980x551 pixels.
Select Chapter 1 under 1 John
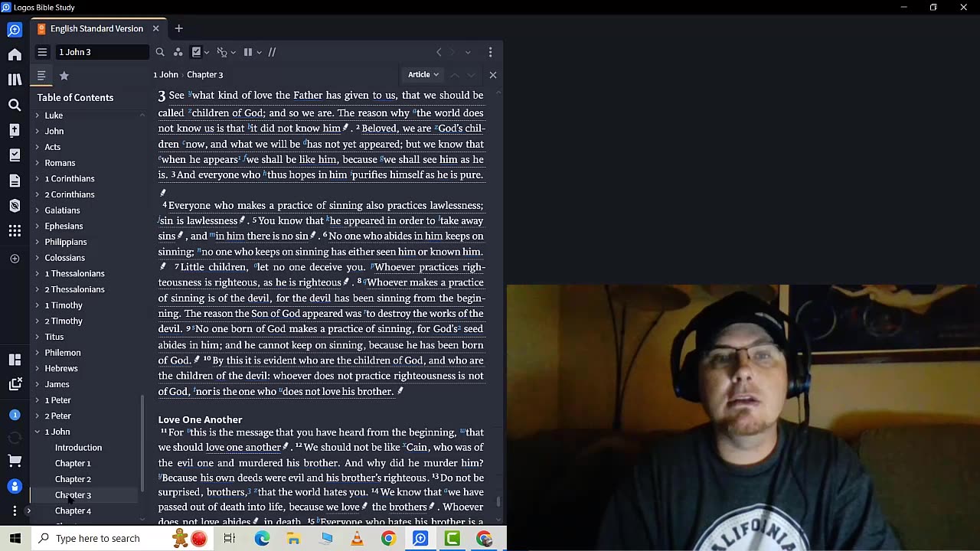73,463
